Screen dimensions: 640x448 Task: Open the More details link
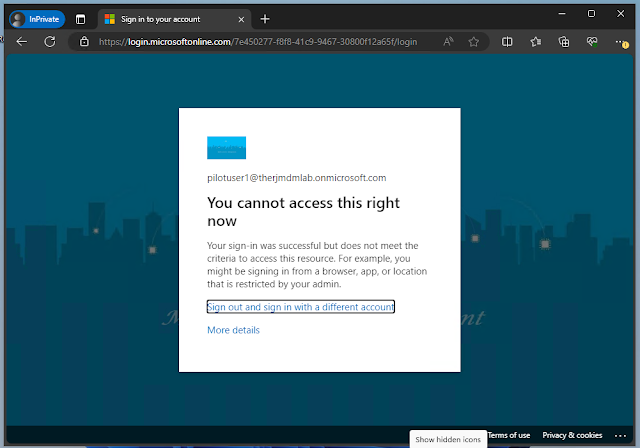[x=233, y=330]
